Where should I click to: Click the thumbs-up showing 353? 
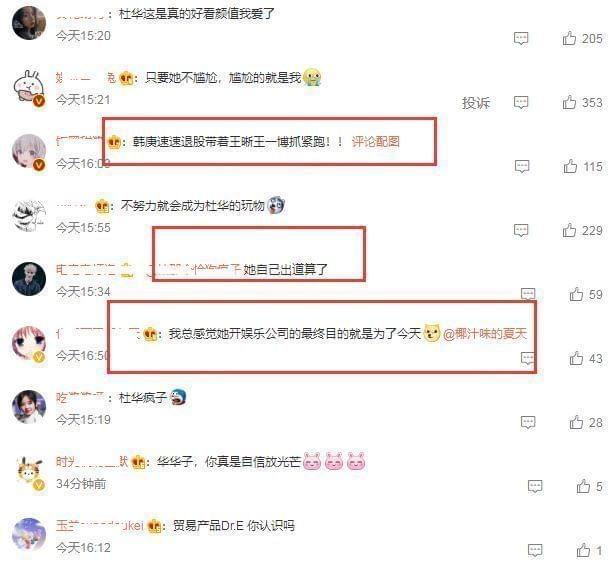[x=569, y=102]
